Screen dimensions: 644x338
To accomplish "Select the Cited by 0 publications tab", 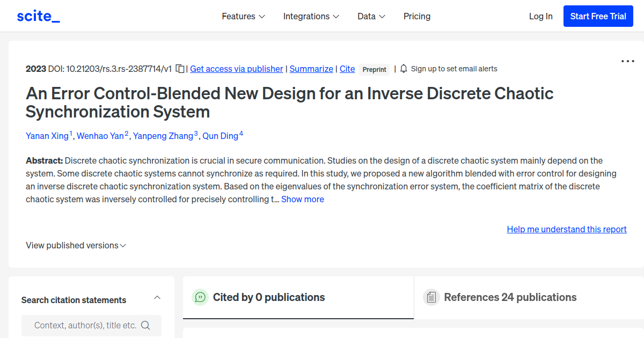I will click(298, 297).
